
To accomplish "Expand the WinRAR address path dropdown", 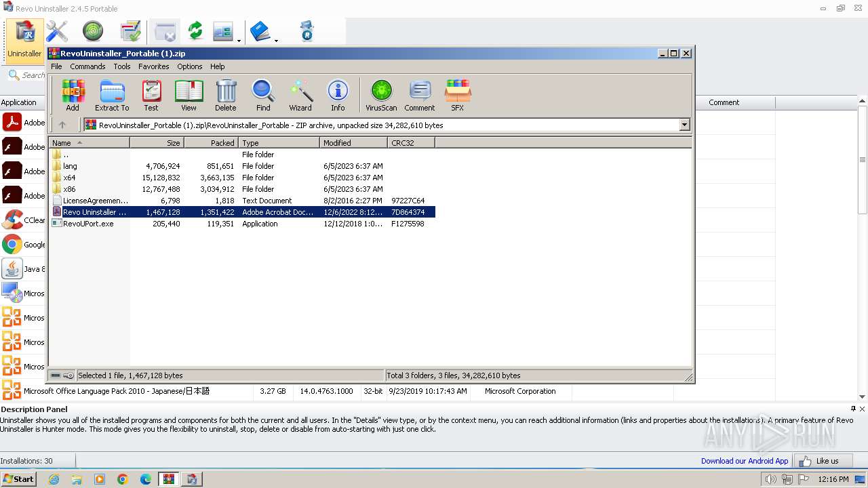I will [684, 125].
